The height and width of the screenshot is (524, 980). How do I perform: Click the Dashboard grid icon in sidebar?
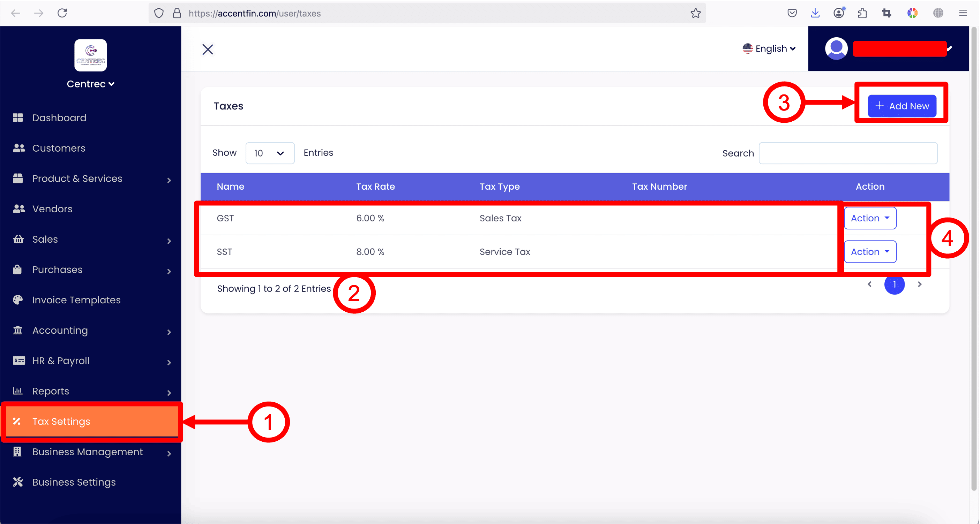[x=18, y=118]
